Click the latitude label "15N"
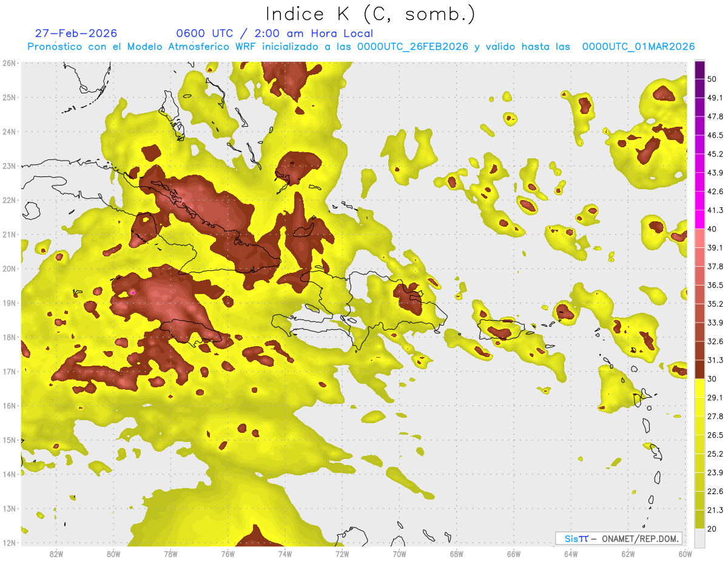 [x=9, y=440]
